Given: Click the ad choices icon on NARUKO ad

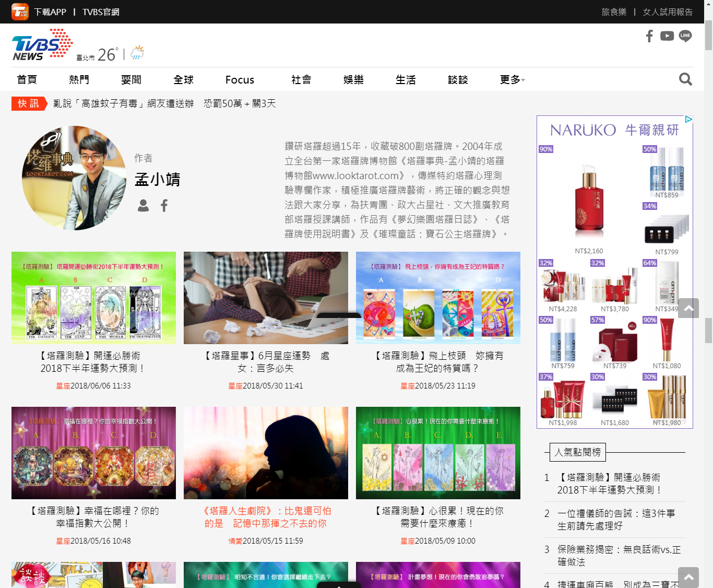Looking at the screenshot, I should click(x=688, y=120).
